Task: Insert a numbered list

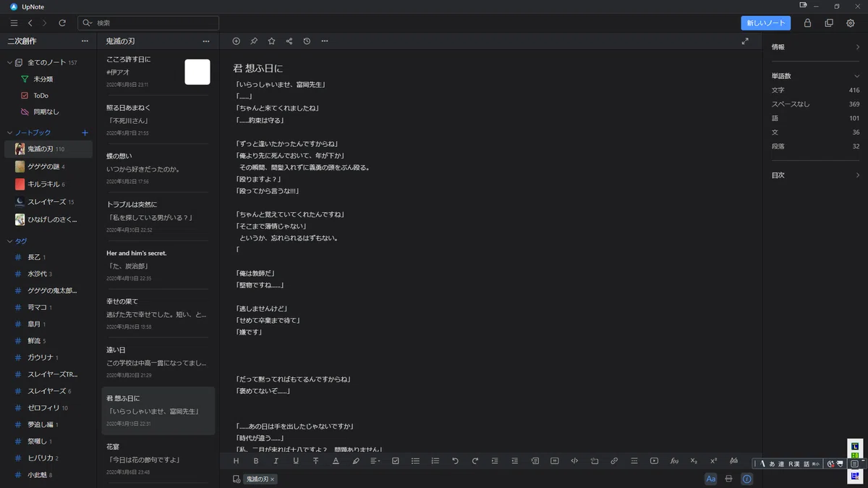Action: [435, 460]
